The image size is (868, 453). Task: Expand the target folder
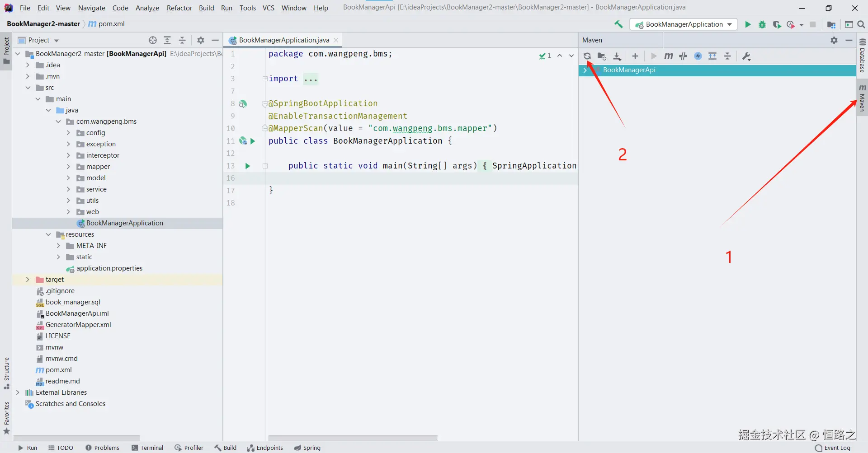coord(28,280)
